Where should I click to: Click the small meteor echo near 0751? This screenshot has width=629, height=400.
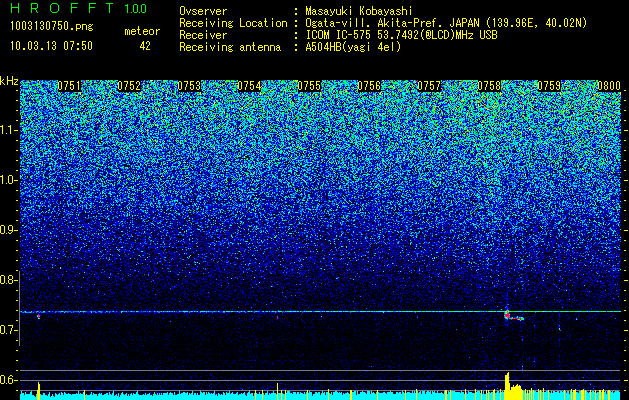[39, 316]
